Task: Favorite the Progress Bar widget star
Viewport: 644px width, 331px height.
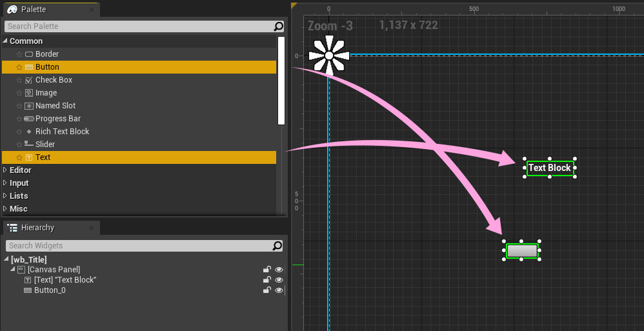Action: coord(19,119)
